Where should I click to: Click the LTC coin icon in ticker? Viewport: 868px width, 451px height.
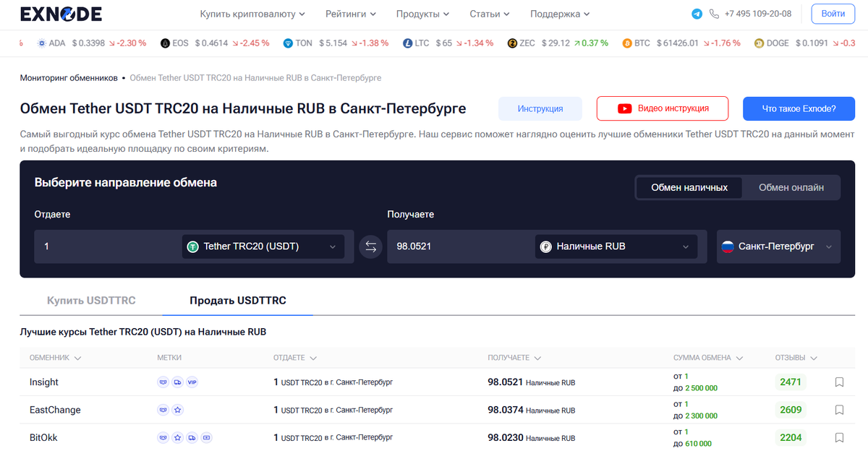(407, 43)
